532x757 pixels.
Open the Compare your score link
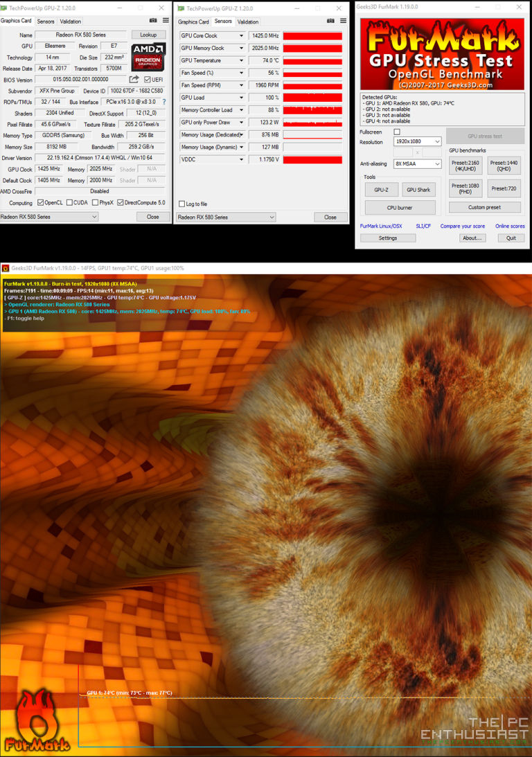[463, 226]
